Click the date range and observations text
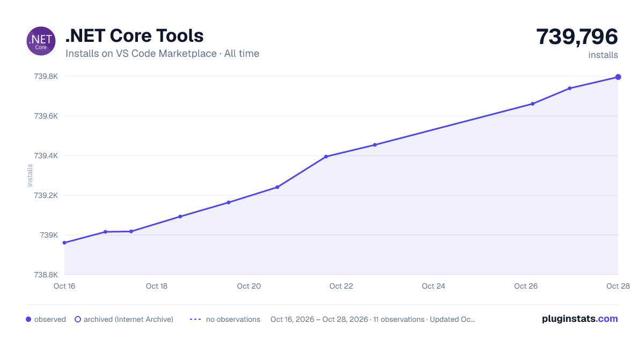This screenshot has width=644, height=338. click(373, 319)
